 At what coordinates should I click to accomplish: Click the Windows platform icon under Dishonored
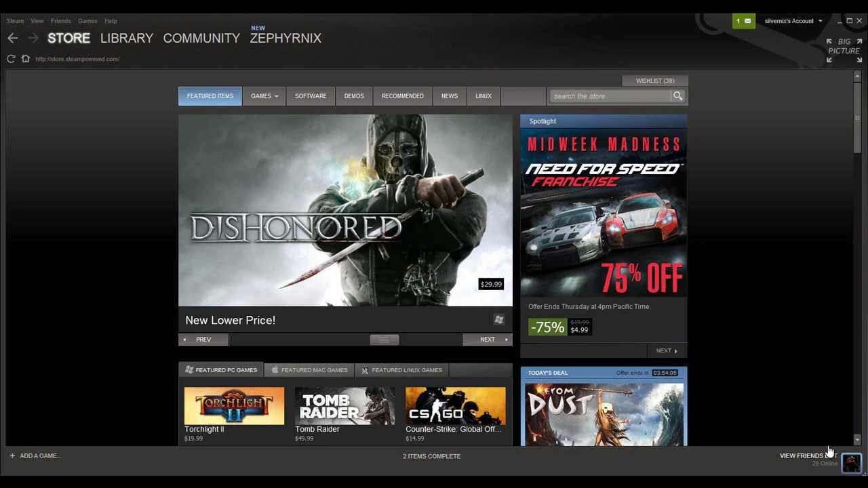click(499, 320)
